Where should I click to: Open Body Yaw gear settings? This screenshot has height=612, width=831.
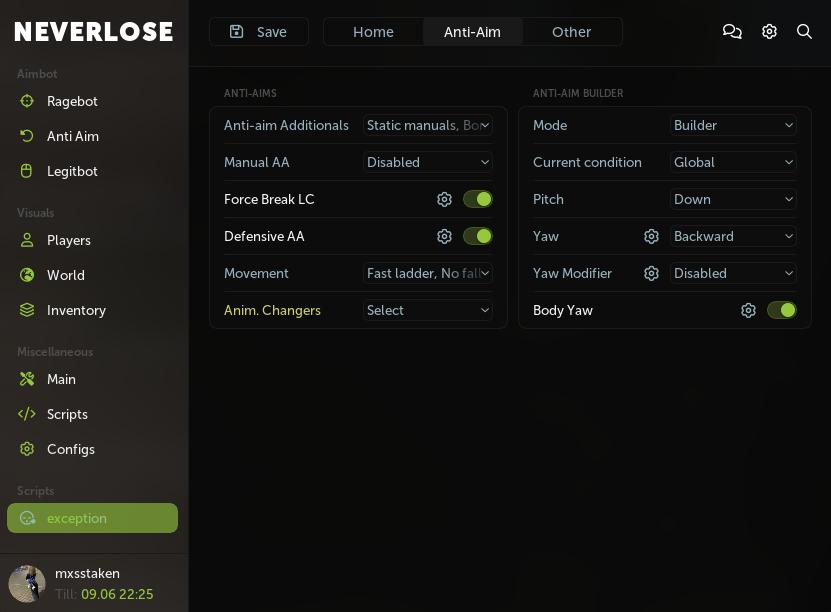748,311
